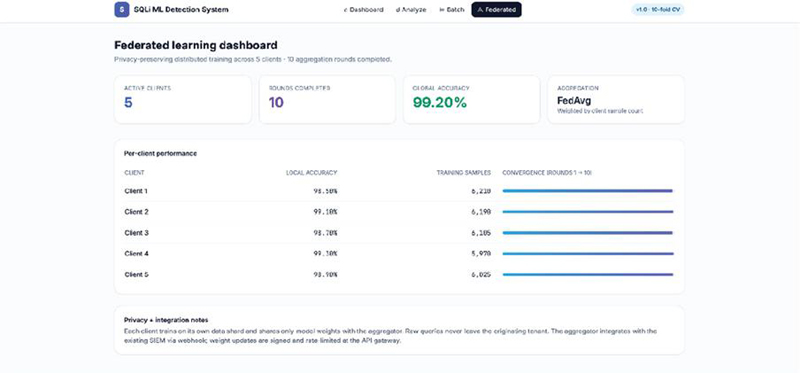Go to the Batch tab
800x373 pixels.
(x=452, y=10)
